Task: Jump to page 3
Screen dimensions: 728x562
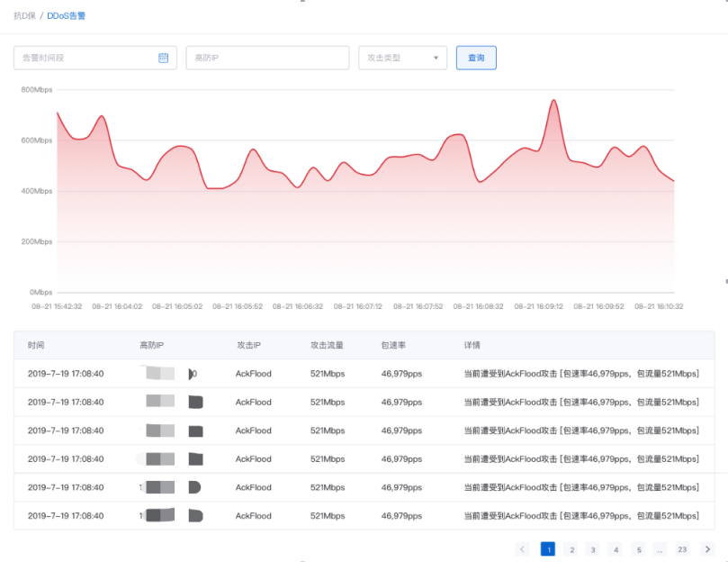Action: pos(593,548)
